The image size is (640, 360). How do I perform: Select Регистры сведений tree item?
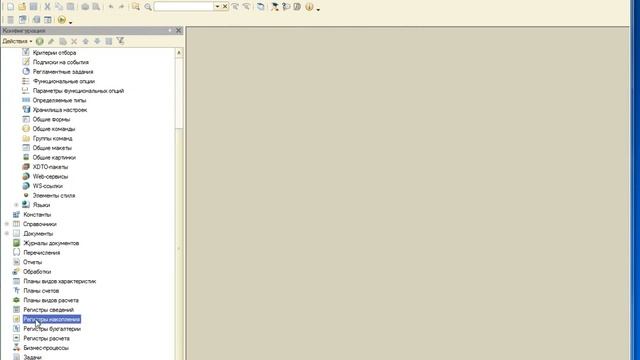(49, 310)
